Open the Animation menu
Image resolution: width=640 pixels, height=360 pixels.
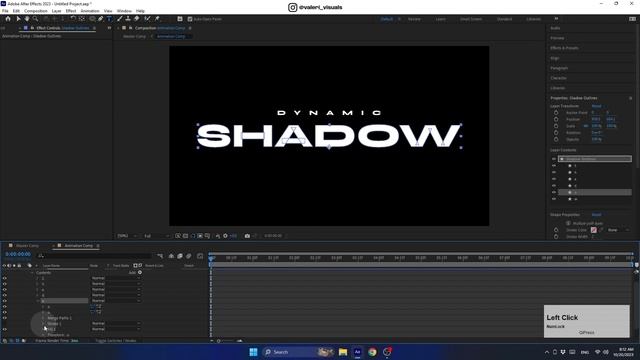[x=90, y=11]
